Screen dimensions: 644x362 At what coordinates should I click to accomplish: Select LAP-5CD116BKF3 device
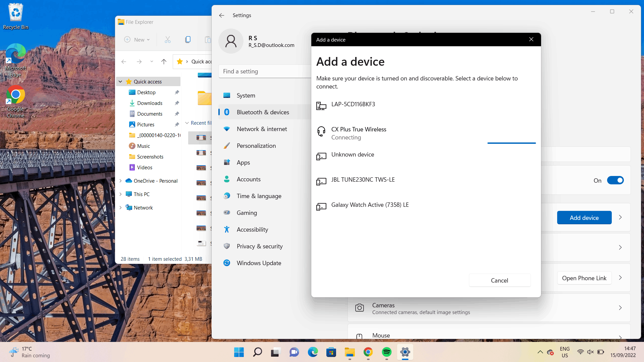(426, 106)
